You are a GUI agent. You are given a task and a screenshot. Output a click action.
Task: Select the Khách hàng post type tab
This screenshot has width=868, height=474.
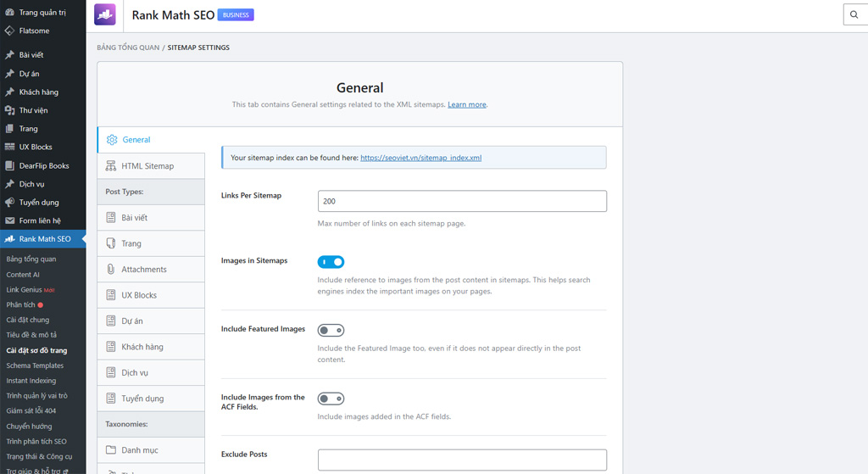click(151, 347)
